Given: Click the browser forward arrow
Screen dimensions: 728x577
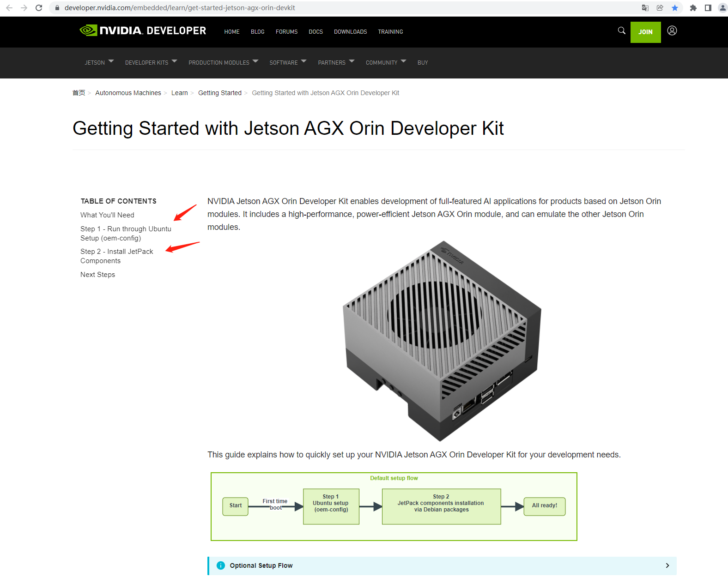Looking at the screenshot, I should (24, 8).
